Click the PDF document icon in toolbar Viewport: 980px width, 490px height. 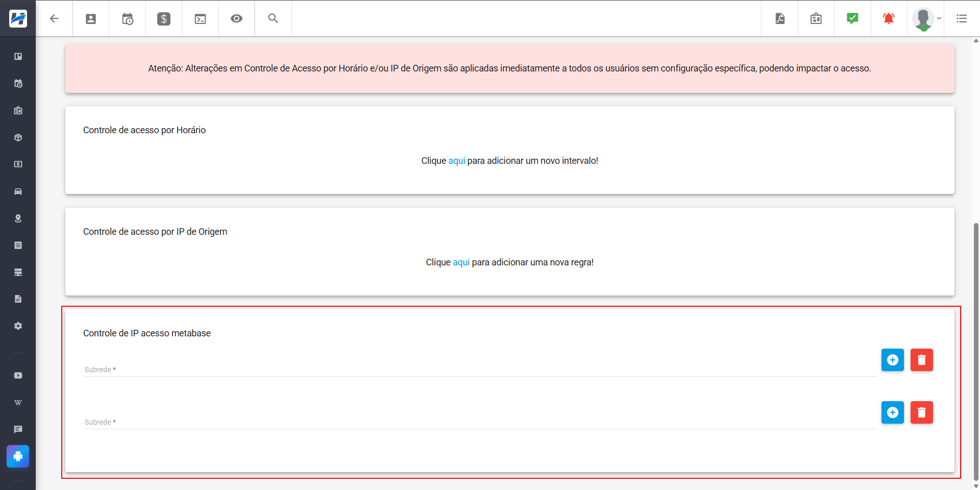tap(780, 19)
